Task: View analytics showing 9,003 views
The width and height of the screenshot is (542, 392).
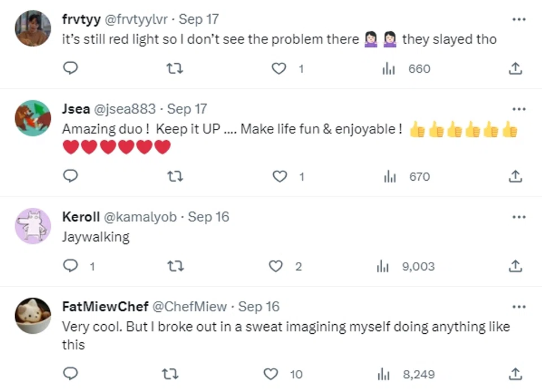Action: click(406, 266)
